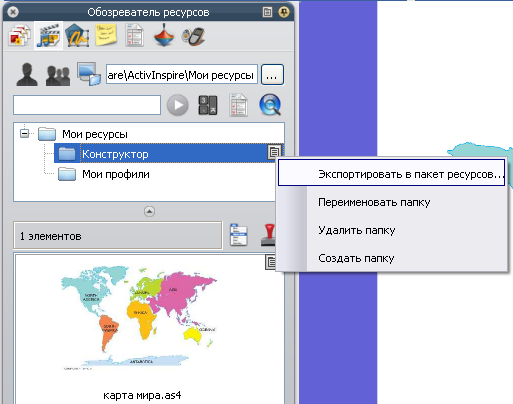The width and height of the screenshot is (513, 404).
Task: Open the on-screen keyboard icon
Action: click(x=208, y=105)
